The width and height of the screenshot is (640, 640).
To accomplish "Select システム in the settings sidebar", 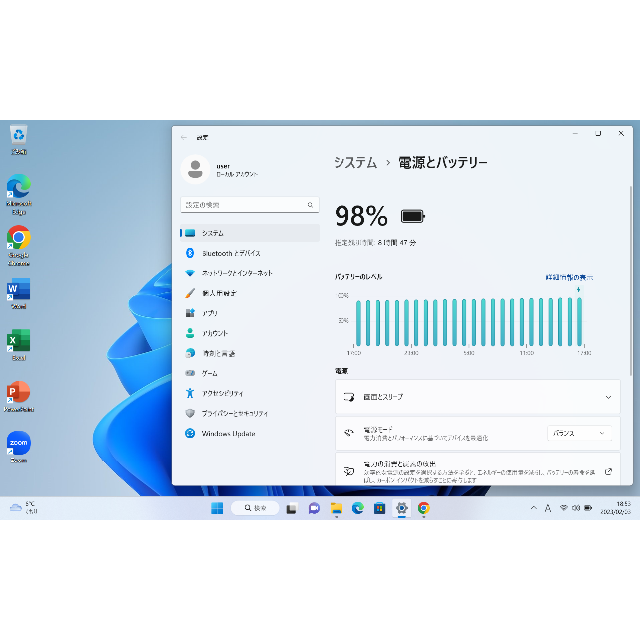I will point(250,233).
